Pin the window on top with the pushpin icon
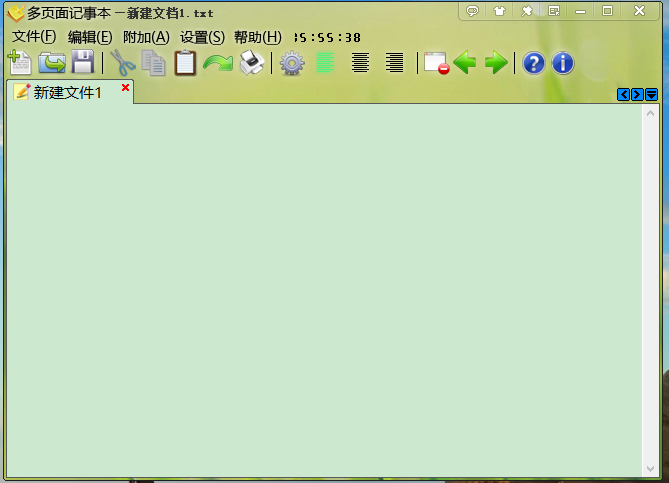Screen dimensions: 669x483 527,11
